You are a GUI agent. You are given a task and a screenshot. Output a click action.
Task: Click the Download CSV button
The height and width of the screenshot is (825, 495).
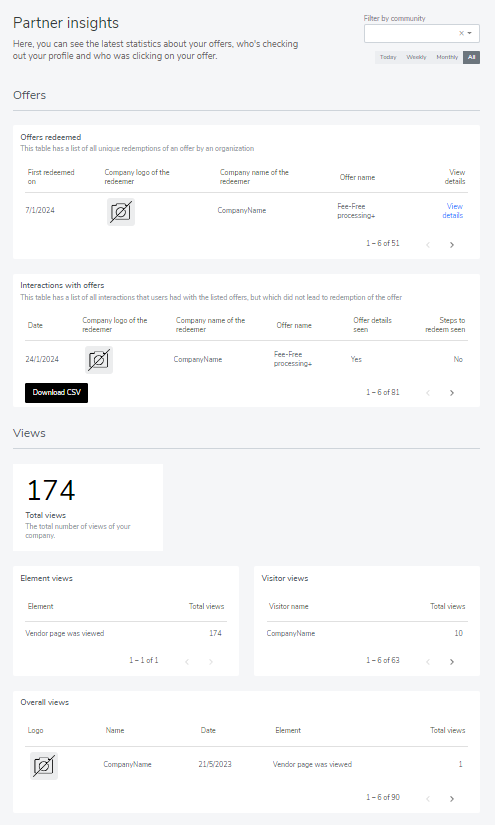click(x=56, y=393)
